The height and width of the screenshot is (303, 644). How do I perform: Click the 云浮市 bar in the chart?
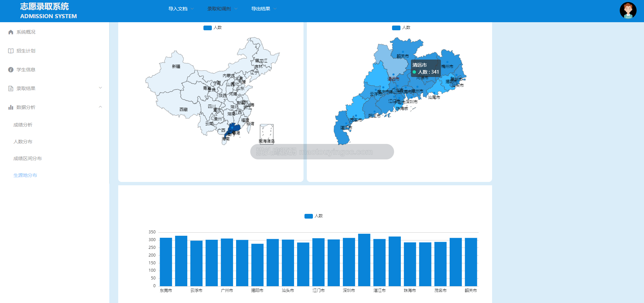click(x=196, y=263)
